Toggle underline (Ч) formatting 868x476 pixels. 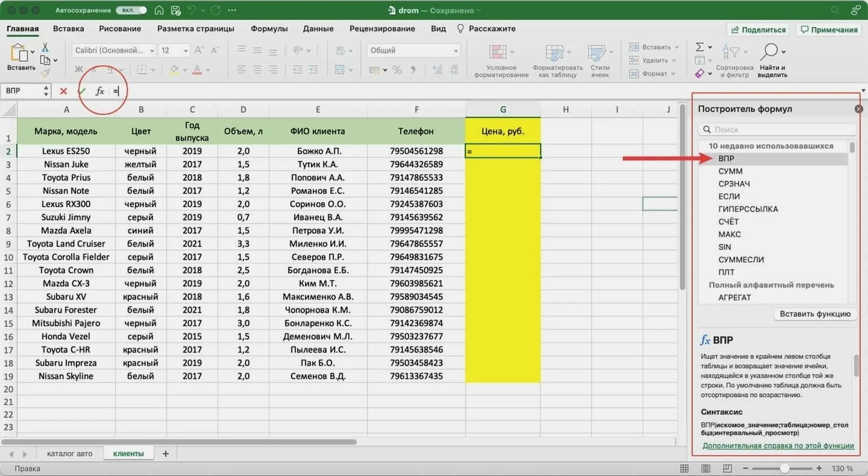coord(110,70)
